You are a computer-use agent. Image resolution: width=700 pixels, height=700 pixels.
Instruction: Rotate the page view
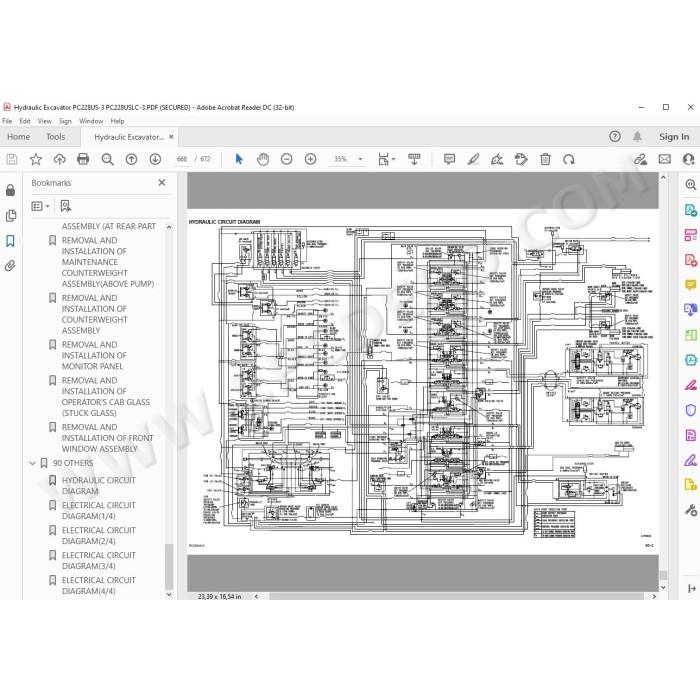[569, 159]
